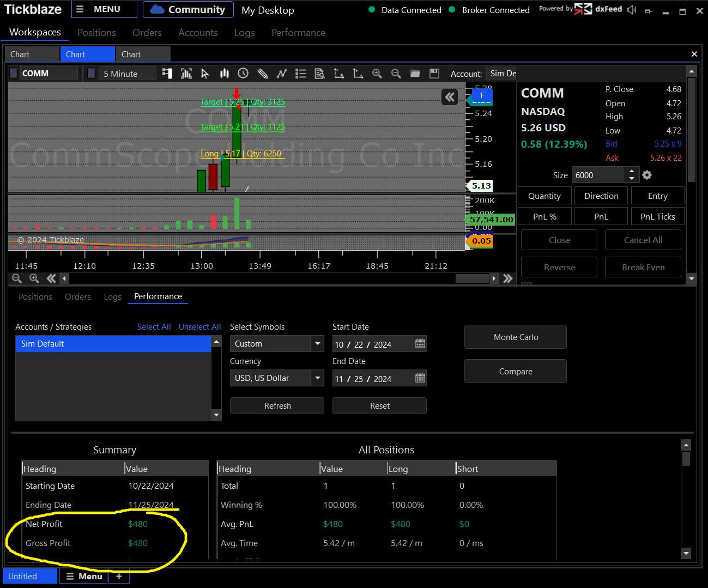The width and height of the screenshot is (708, 588).
Task: Toggle the symbol link square beside COMM
Action: pos(14,73)
